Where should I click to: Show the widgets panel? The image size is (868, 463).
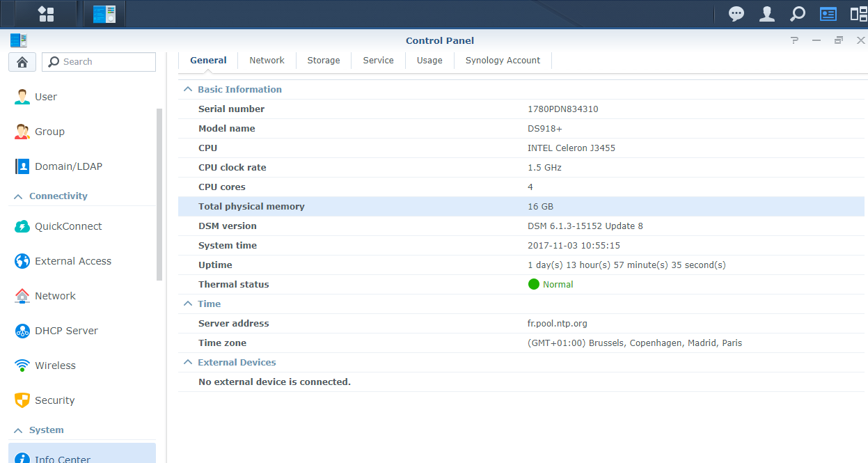pyautogui.click(x=828, y=14)
